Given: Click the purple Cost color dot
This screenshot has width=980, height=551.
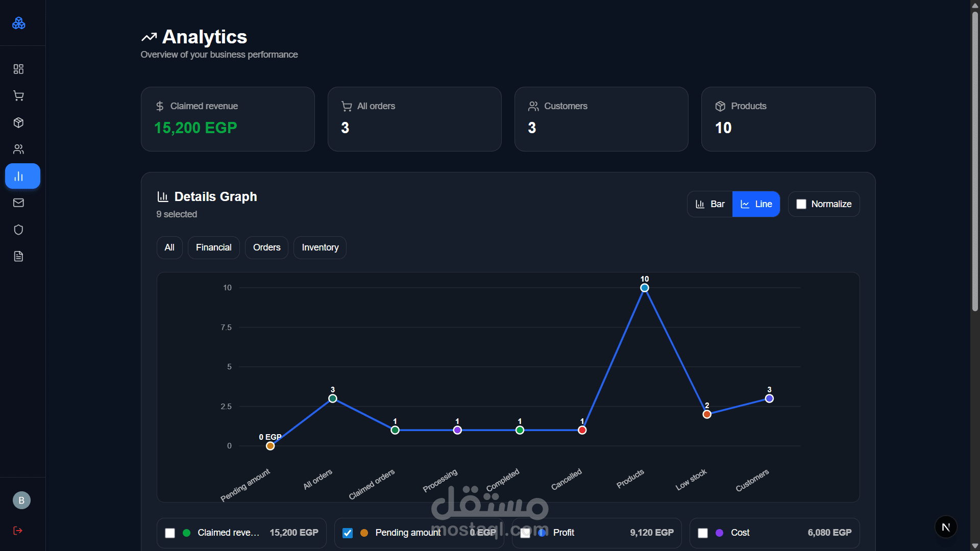Looking at the screenshot, I should tap(719, 533).
